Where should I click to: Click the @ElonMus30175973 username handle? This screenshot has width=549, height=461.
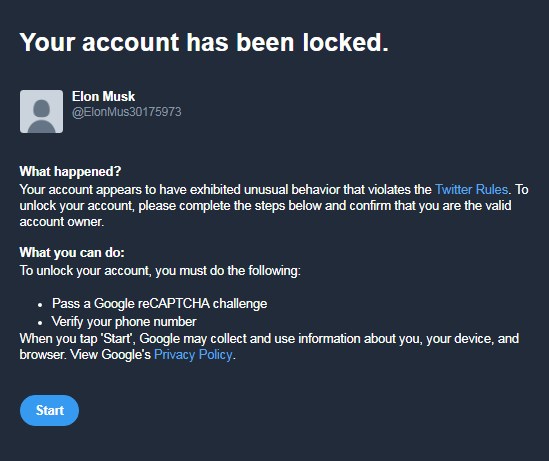coord(126,112)
